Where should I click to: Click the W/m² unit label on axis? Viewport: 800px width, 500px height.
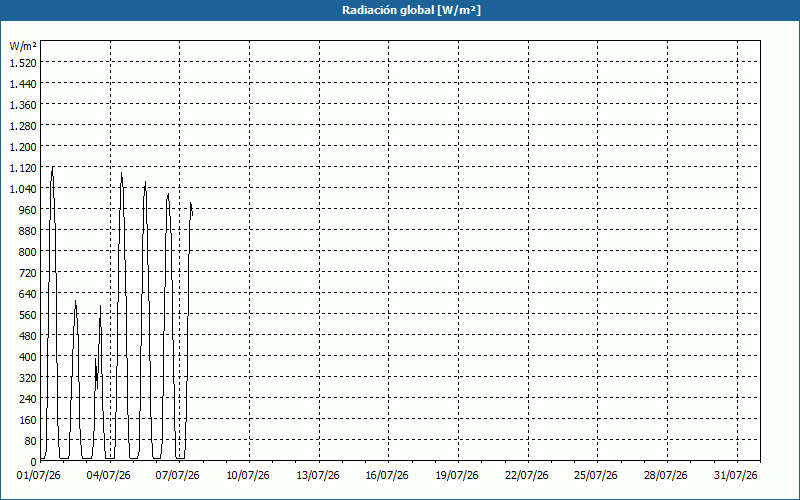(23, 46)
